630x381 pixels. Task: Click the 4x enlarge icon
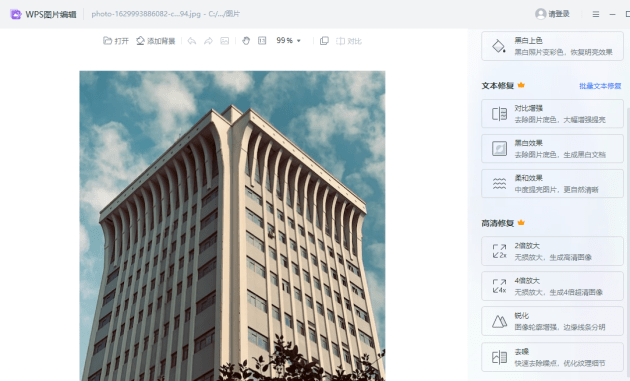[499, 286]
